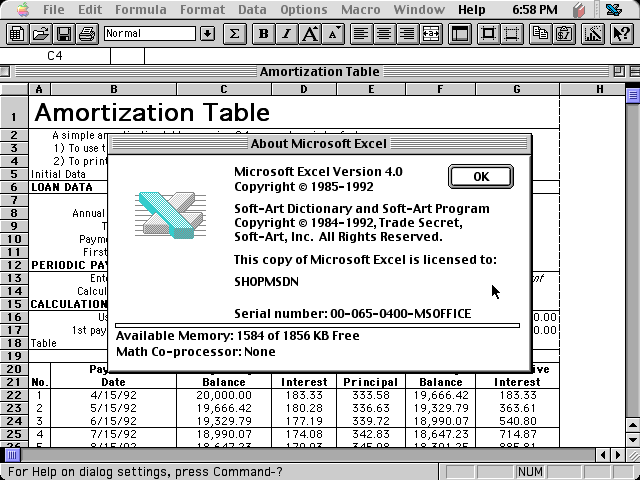Click the ChartWizard toolbar icon
This screenshot has height=480, width=640.
pyautogui.click(x=593, y=33)
